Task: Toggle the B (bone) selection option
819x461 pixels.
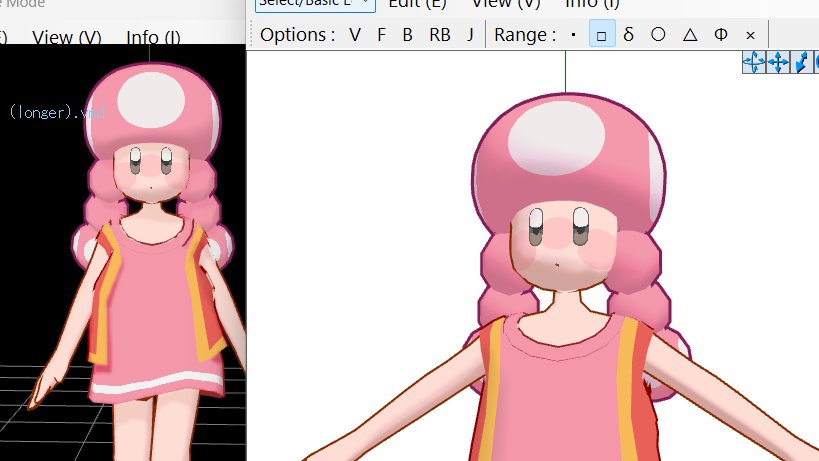Action: pyautogui.click(x=407, y=35)
